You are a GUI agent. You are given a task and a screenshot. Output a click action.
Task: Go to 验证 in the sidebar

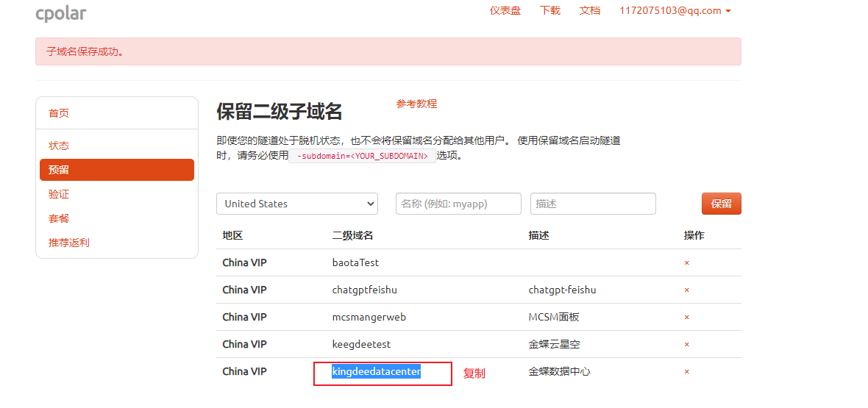tap(59, 194)
